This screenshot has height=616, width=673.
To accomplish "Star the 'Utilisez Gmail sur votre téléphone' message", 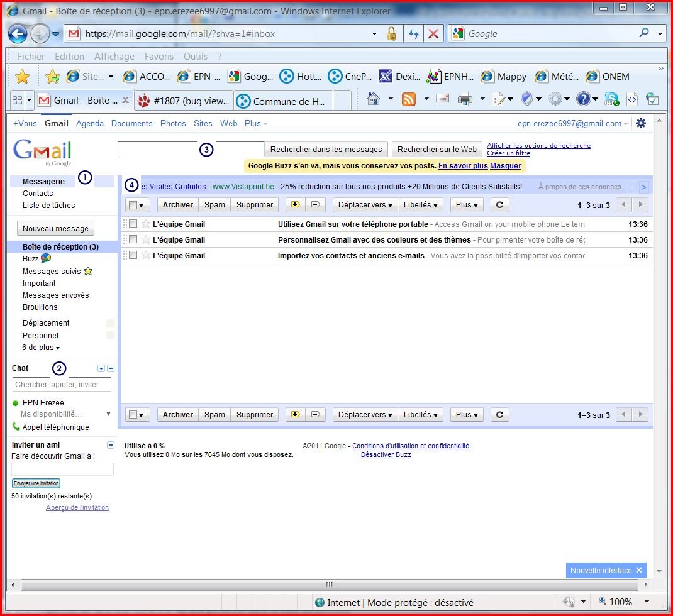I will click(x=146, y=224).
